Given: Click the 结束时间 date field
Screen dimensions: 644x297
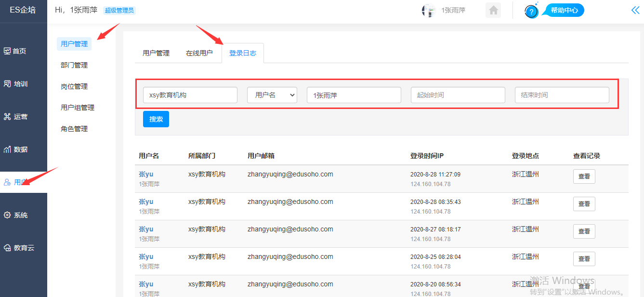Looking at the screenshot, I should pos(562,95).
